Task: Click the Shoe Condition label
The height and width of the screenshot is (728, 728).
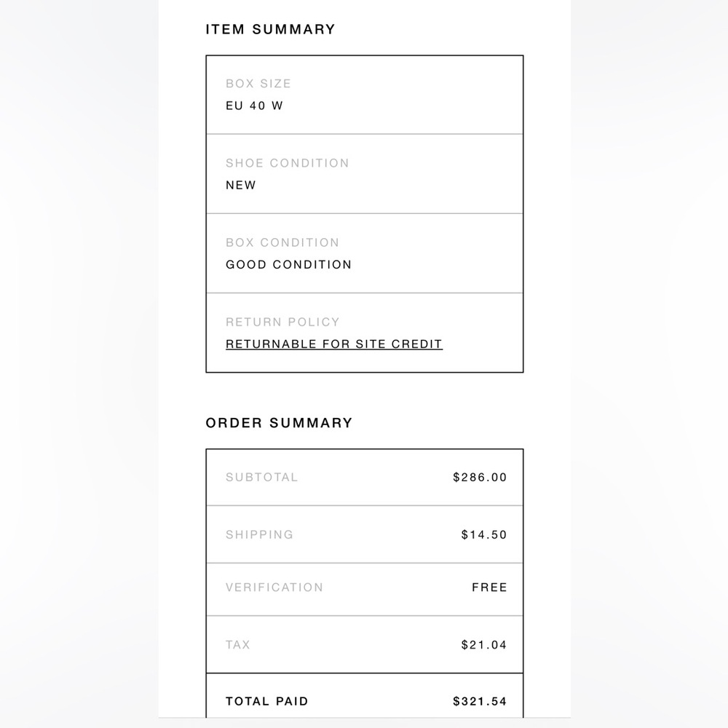Action: coord(287,163)
